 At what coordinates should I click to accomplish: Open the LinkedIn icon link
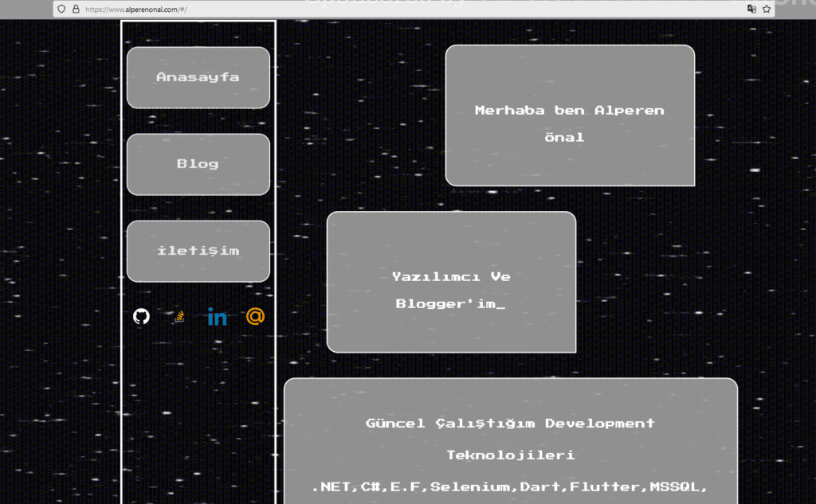pyautogui.click(x=217, y=316)
